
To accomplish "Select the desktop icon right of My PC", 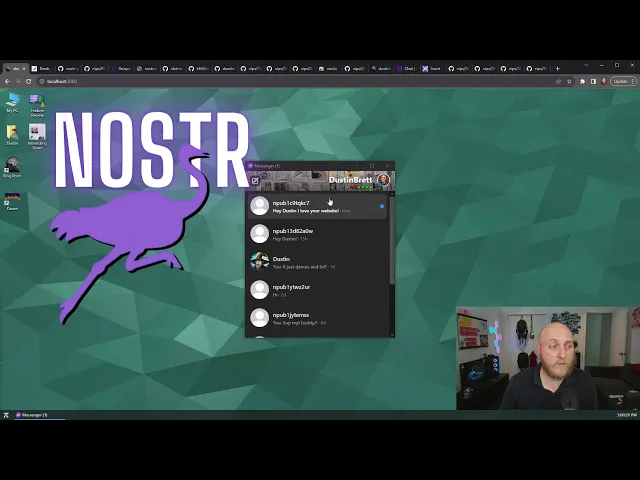I will pyautogui.click(x=37, y=105).
